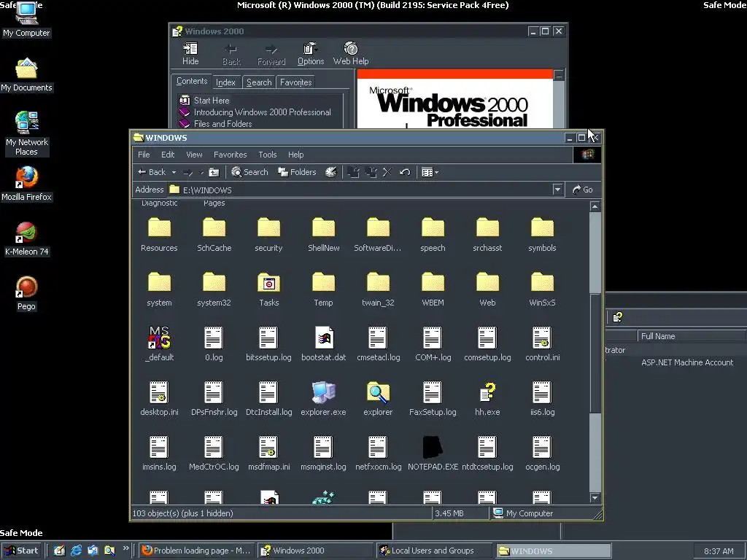The image size is (747, 560).
Task: Select the msdfmap.ini file
Action: click(x=268, y=454)
